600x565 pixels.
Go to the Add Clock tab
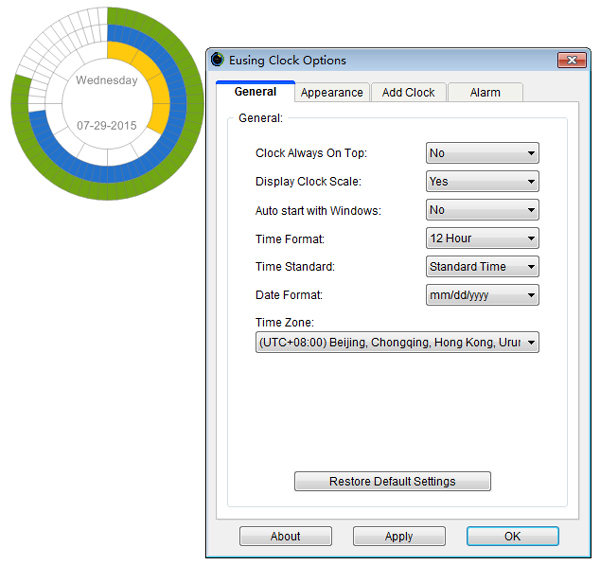pyautogui.click(x=408, y=92)
